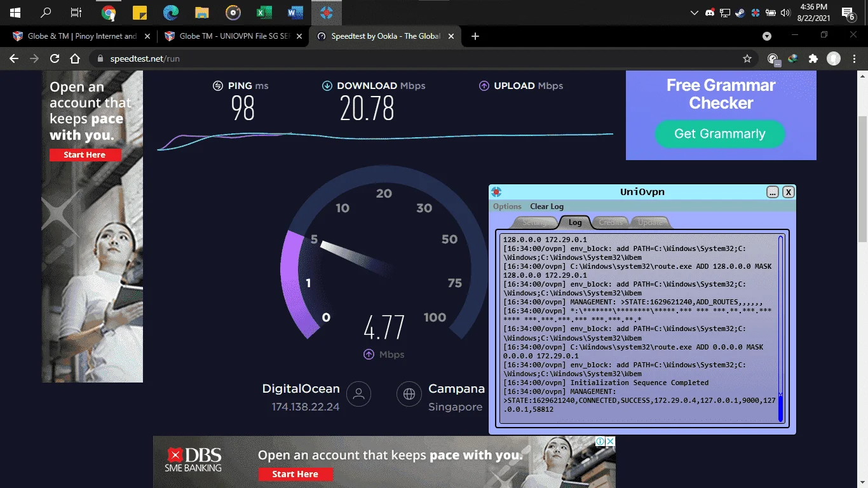Go to Chrome home page
Image resolution: width=868 pixels, height=488 pixels.
pos(75,58)
